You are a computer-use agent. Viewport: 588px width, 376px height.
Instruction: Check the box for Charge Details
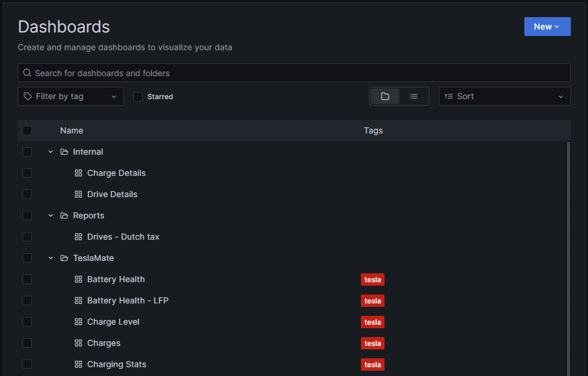point(27,173)
